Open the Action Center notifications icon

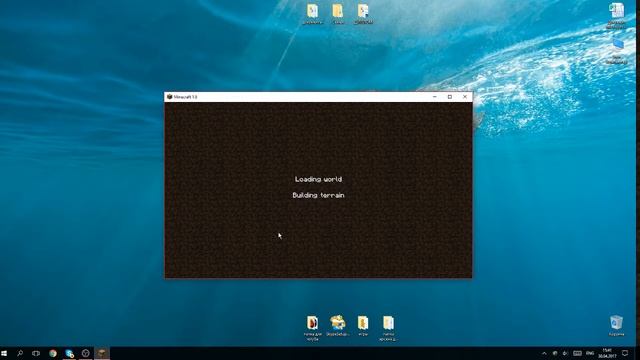pos(625,353)
